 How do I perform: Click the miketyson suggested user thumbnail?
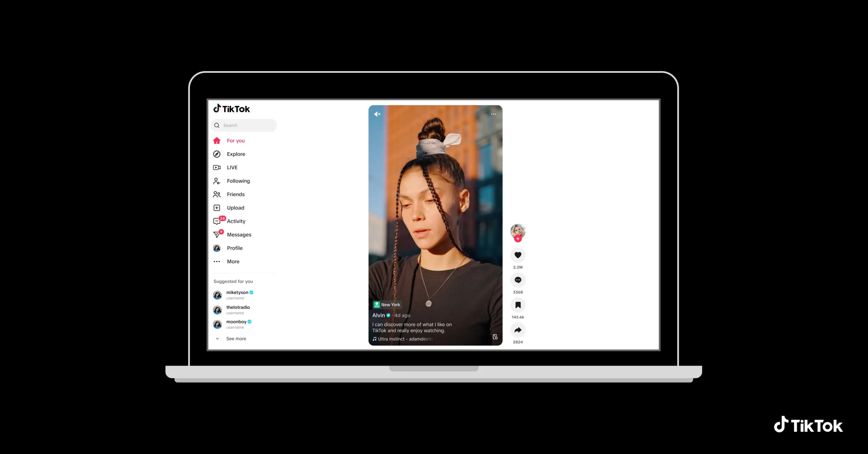217,294
